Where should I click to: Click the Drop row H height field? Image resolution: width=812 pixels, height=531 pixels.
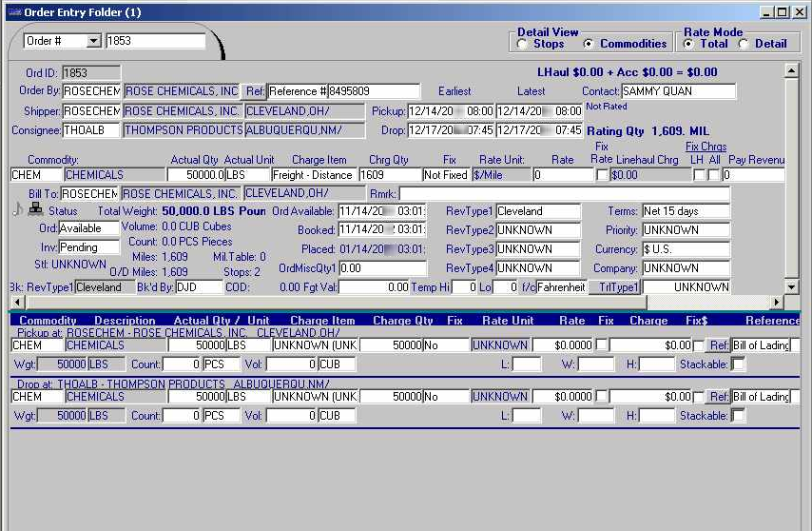[x=657, y=416]
